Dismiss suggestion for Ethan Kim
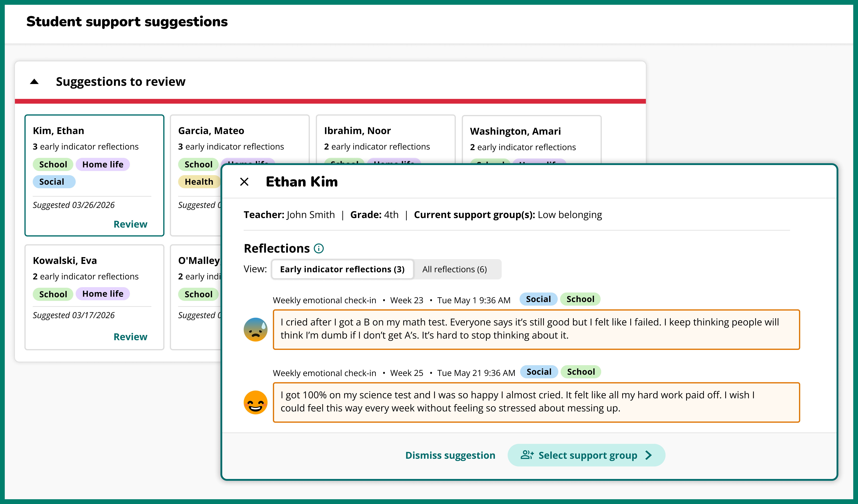 coord(450,455)
